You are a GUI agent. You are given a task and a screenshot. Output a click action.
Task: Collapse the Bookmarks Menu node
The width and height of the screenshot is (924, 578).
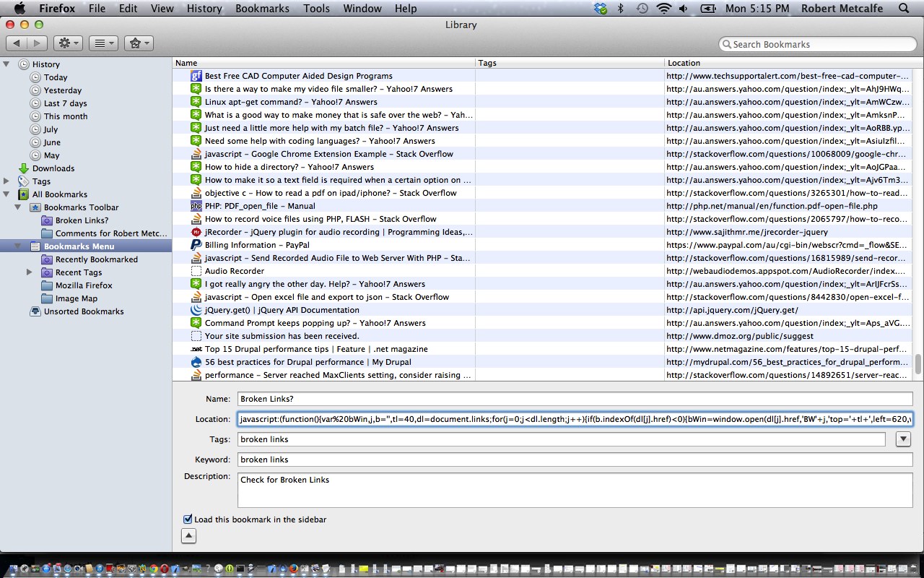click(x=18, y=246)
